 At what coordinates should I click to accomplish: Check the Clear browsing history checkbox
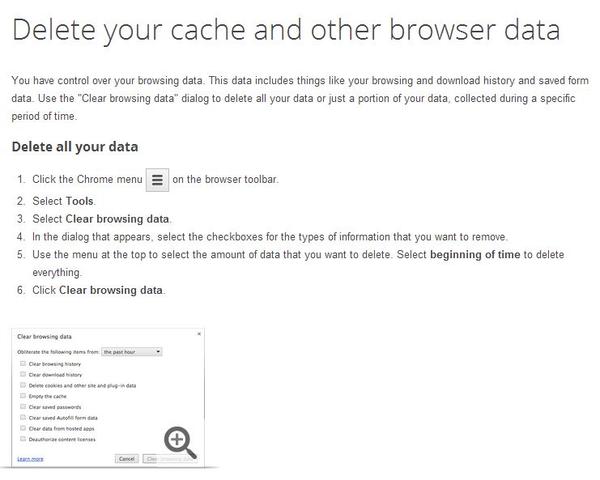click(x=23, y=364)
